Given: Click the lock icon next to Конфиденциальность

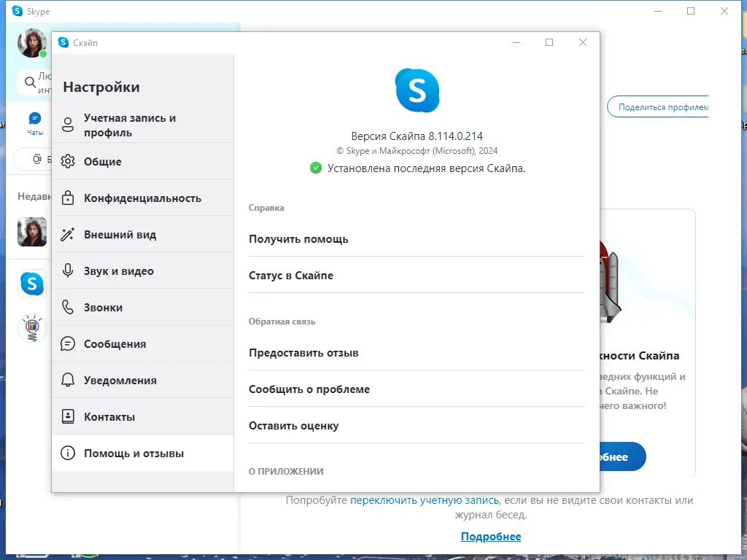Looking at the screenshot, I should [68, 198].
